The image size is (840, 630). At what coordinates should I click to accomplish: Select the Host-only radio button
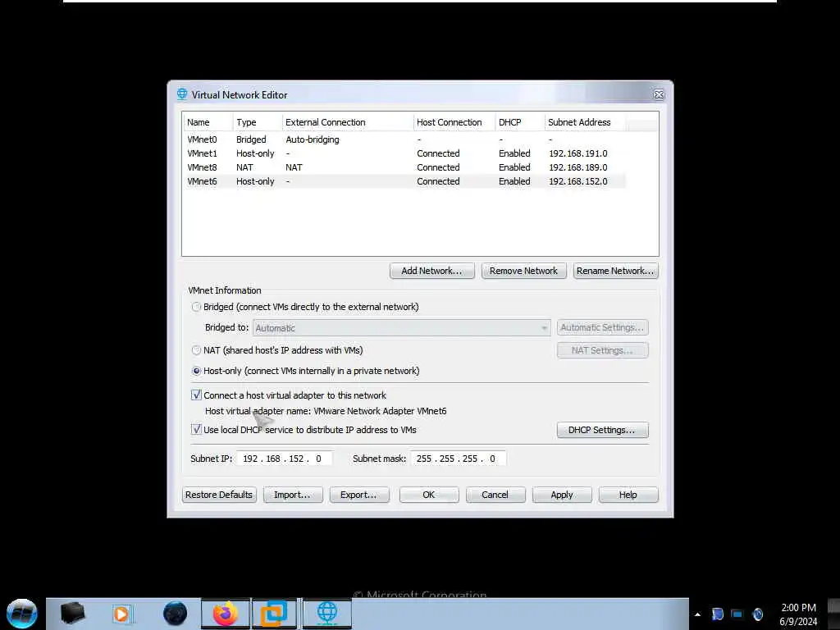197,371
